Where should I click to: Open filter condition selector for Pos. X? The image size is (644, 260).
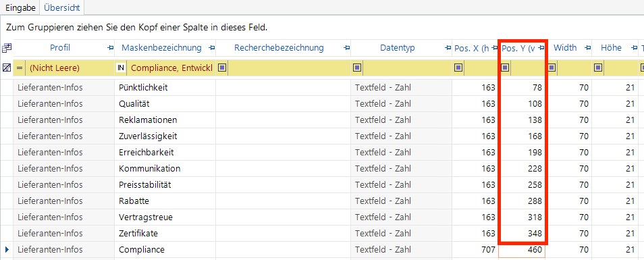(458, 68)
